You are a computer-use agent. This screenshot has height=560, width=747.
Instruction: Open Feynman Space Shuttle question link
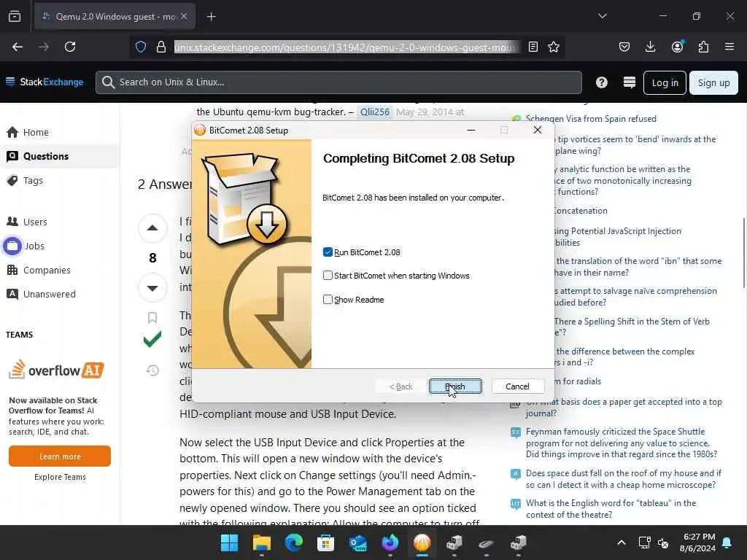point(622,443)
